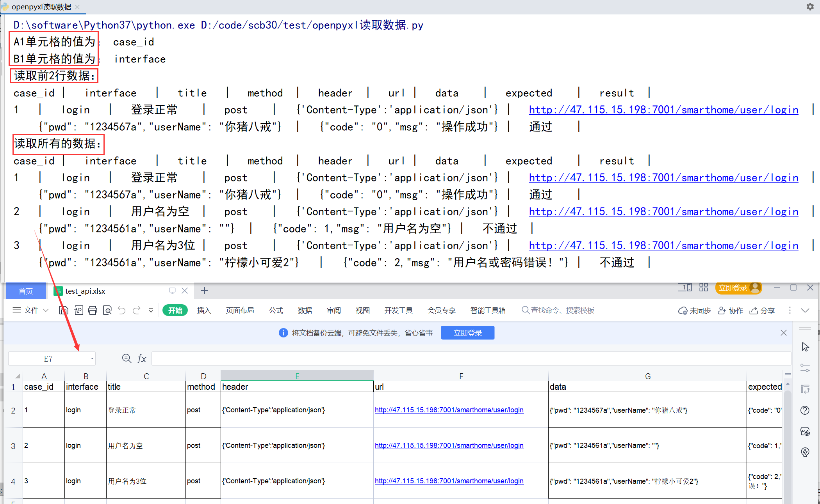Open the settings gear in run console
820x504 pixels.
[x=810, y=7]
